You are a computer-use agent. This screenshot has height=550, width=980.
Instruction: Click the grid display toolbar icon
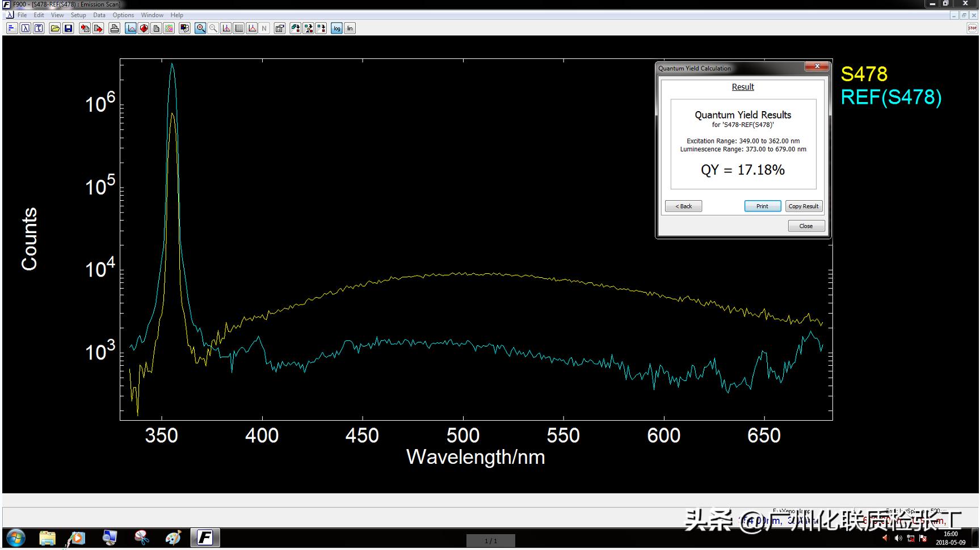[239, 28]
